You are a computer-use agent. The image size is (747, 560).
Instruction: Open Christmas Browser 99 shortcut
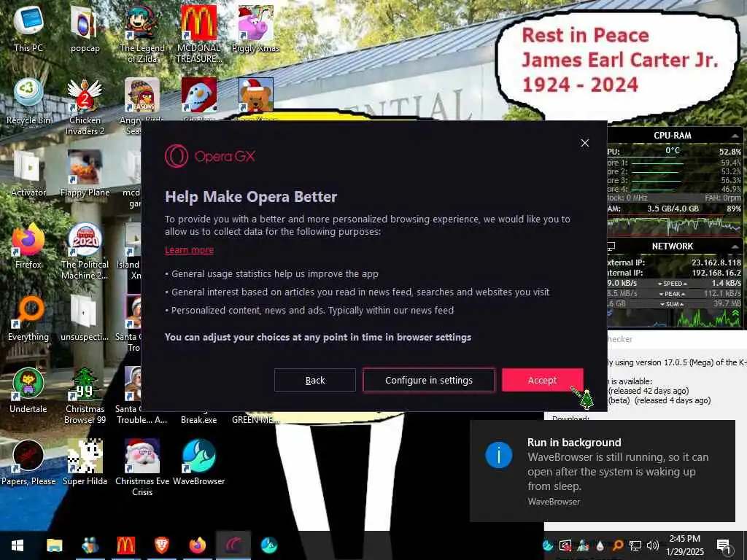(85, 396)
